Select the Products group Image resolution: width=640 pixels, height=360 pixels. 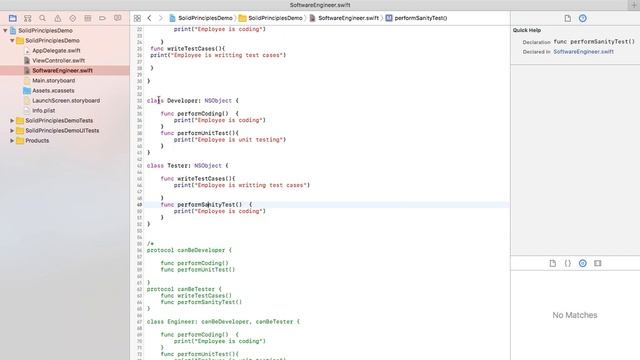click(37, 140)
